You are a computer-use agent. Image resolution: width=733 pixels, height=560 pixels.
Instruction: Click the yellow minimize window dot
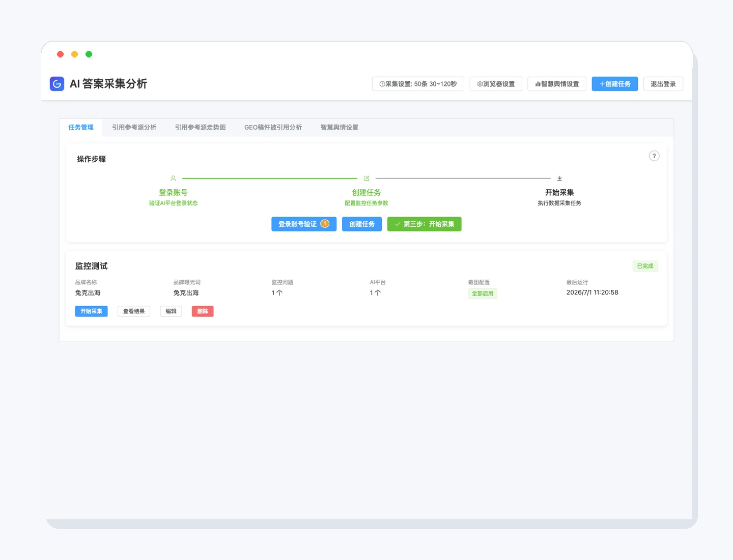[x=74, y=54]
